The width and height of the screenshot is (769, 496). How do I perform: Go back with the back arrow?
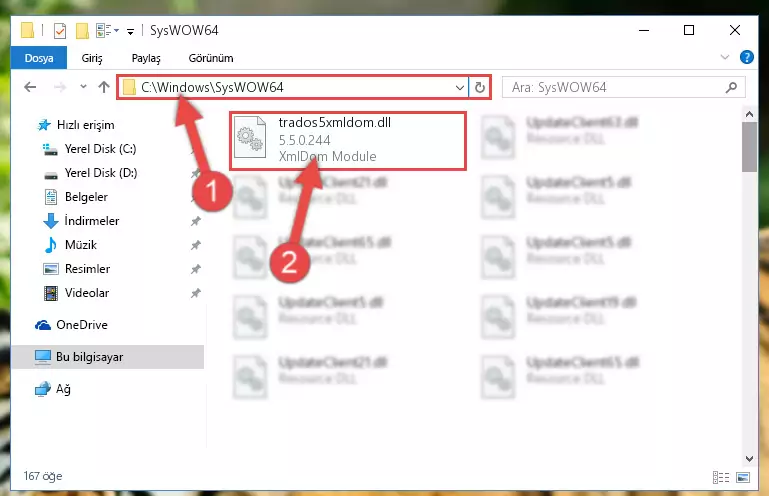click(x=30, y=87)
